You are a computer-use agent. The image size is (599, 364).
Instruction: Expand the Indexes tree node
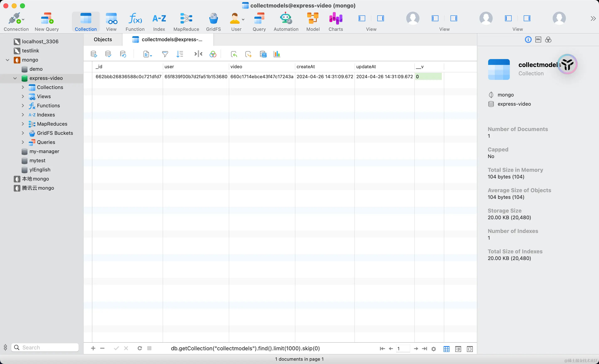[x=23, y=115]
